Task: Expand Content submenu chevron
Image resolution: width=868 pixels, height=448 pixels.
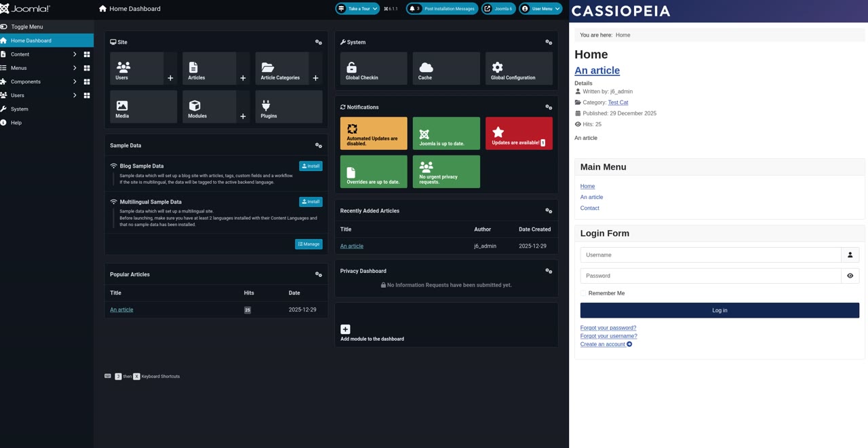Action: coord(75,54)
